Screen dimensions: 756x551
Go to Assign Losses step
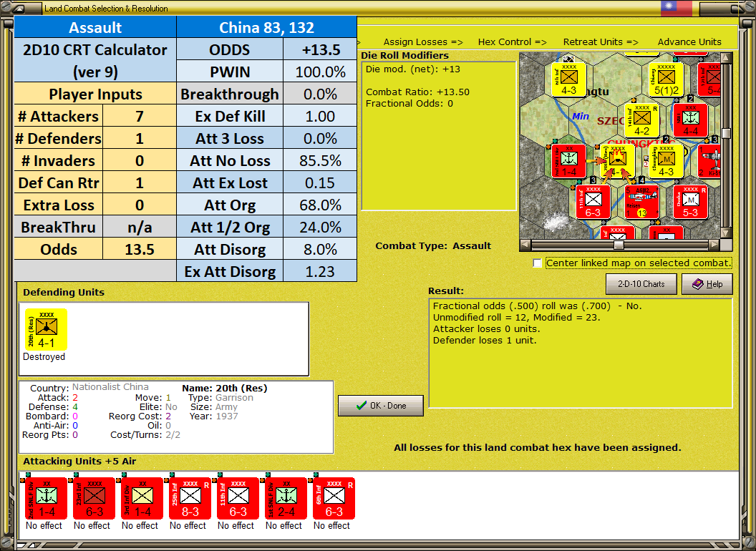point(423,42)
